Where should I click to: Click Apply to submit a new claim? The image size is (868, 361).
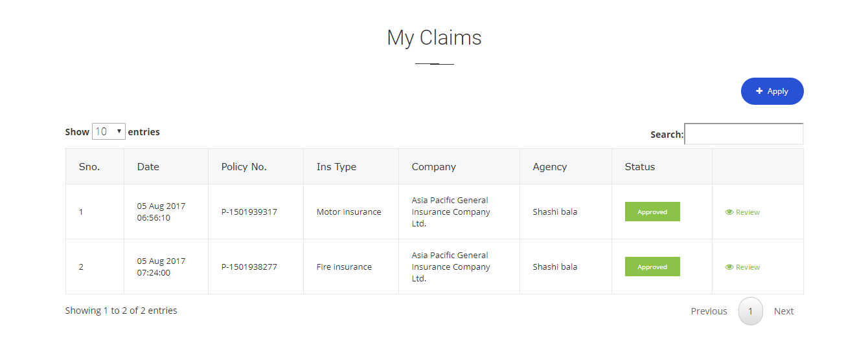(x=772, y=91)
